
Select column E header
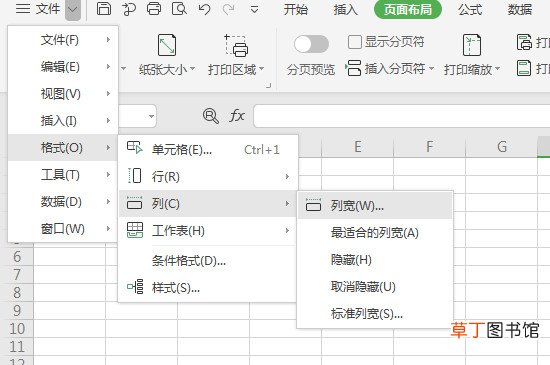tap(357, 146)
